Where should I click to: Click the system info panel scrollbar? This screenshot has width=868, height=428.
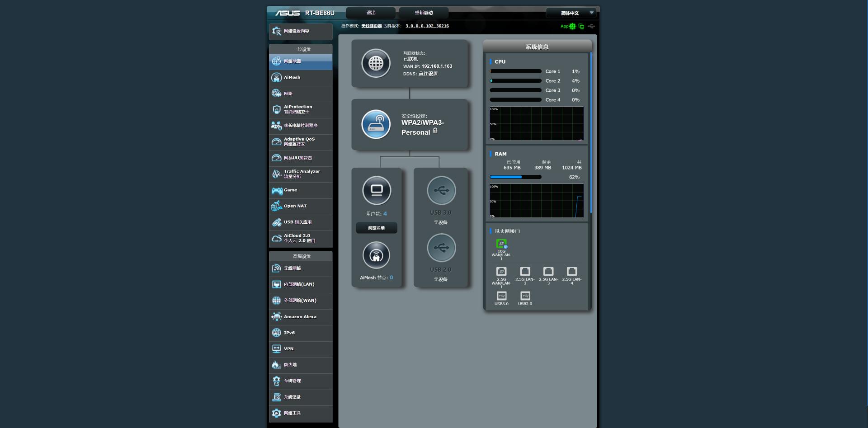pyautogui.click(x=590, y=133)
